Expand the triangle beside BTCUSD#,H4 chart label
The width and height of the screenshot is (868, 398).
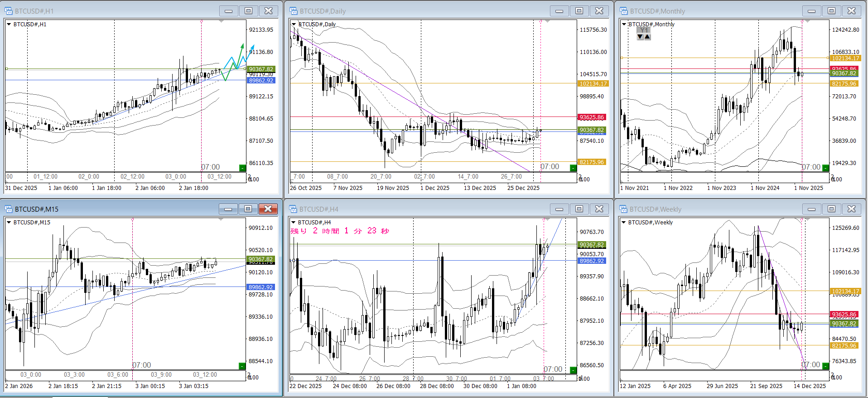tap(294, 223)
